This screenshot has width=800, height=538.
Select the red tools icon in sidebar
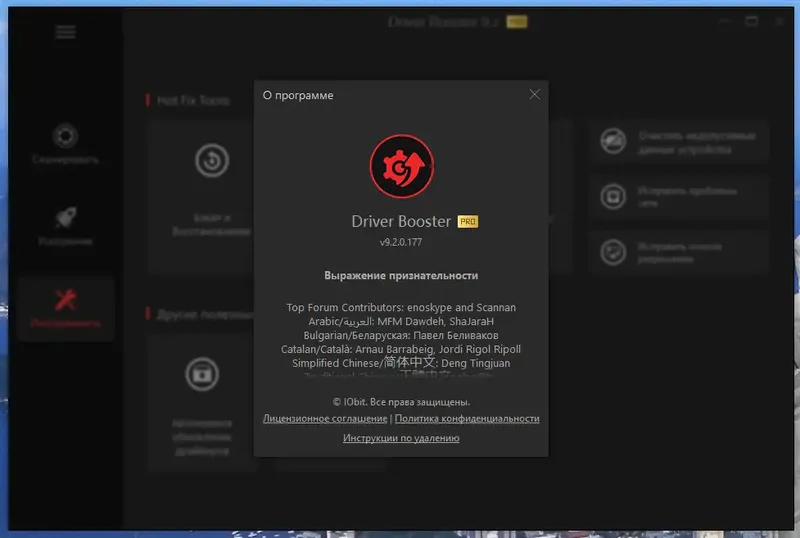tap(65, 300)
